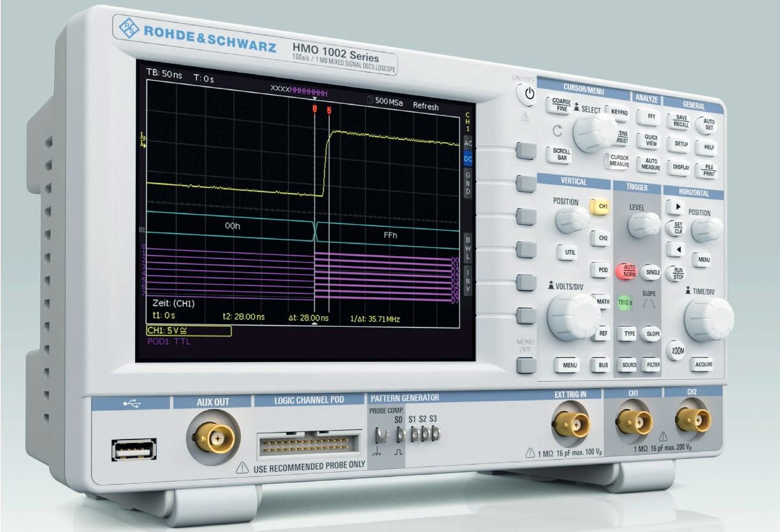Open the horizontal MENU button
This screenshot has width=780, height=532.
tap(701, 260)
